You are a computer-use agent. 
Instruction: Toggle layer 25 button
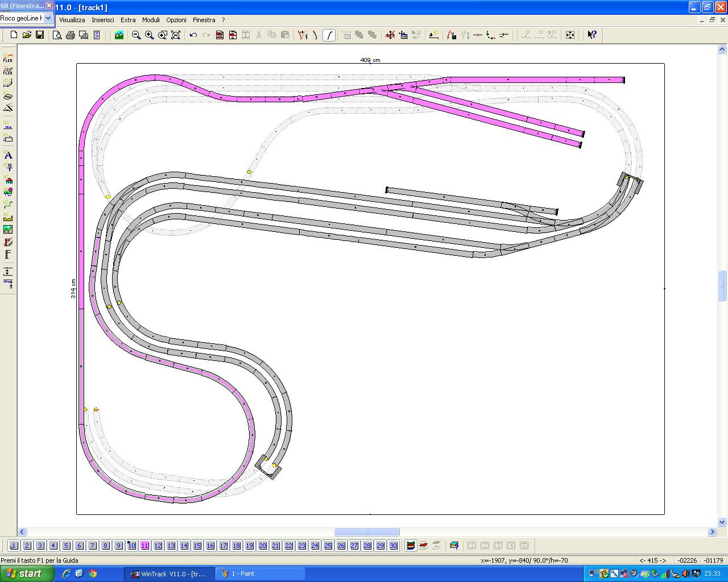(328, 546)
